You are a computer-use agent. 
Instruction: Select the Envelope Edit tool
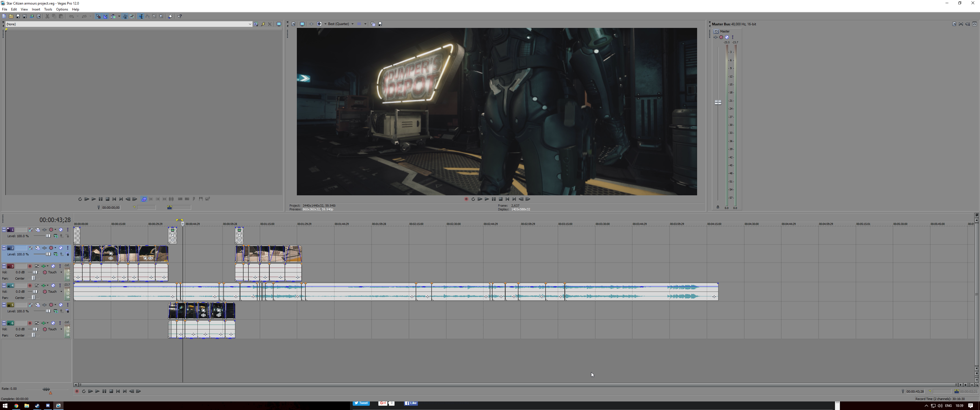pos(148,16)
